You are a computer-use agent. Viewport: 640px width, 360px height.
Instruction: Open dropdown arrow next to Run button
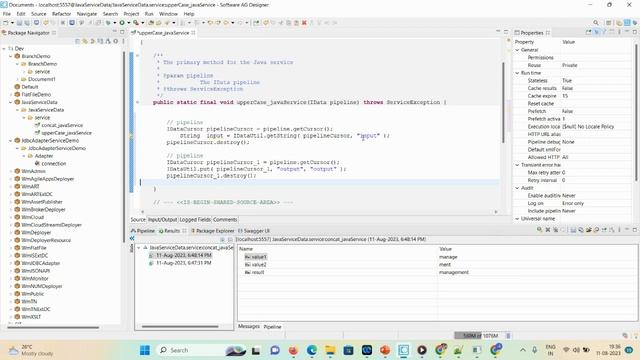point(128,23)
